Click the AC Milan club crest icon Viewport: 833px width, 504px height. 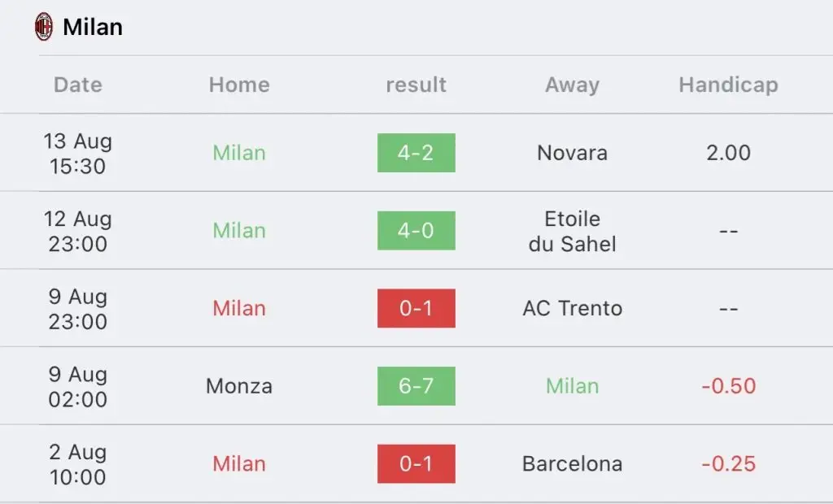44,27
